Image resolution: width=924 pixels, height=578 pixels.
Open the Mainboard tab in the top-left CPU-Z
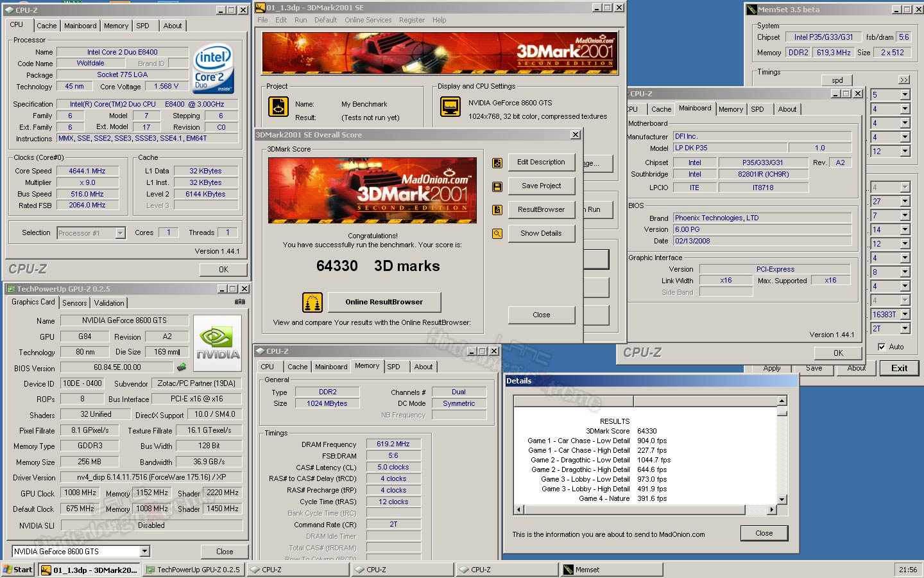coord(80,26)
